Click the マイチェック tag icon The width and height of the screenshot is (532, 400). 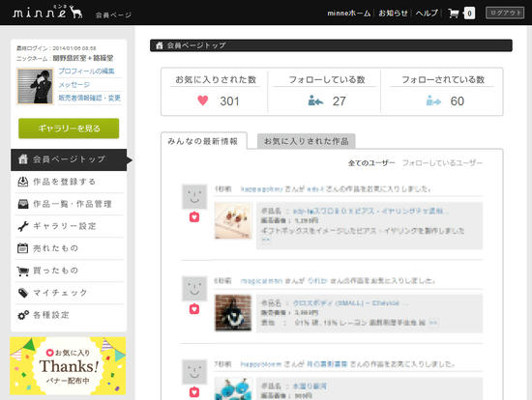23,293
